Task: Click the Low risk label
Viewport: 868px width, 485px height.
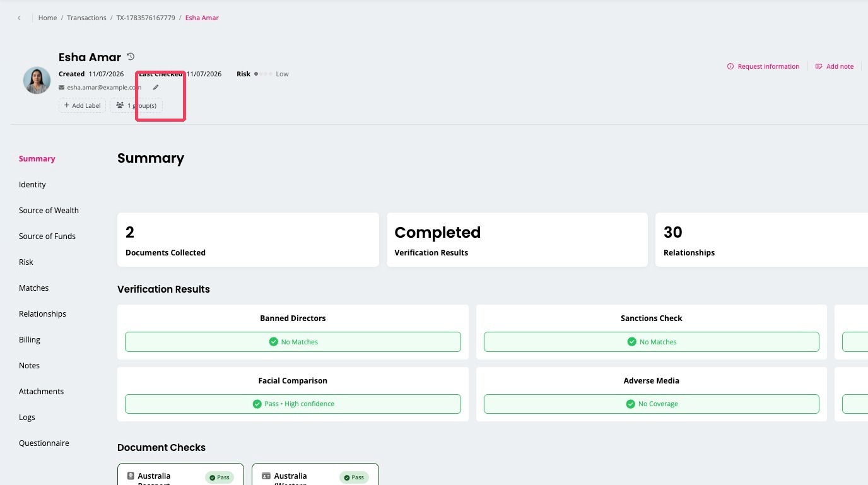Action: pyautogui.click(x=282, y=74)
